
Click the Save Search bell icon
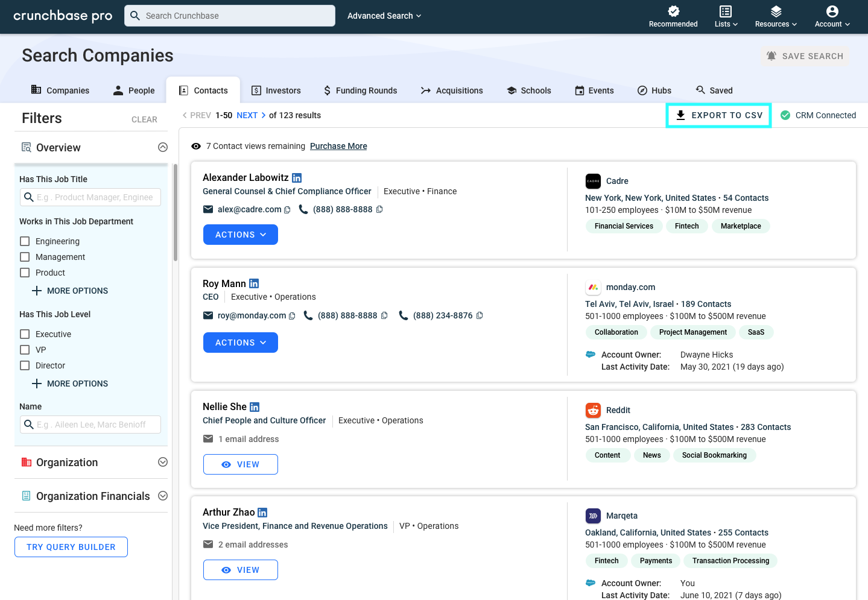click(x=771, y=56)
